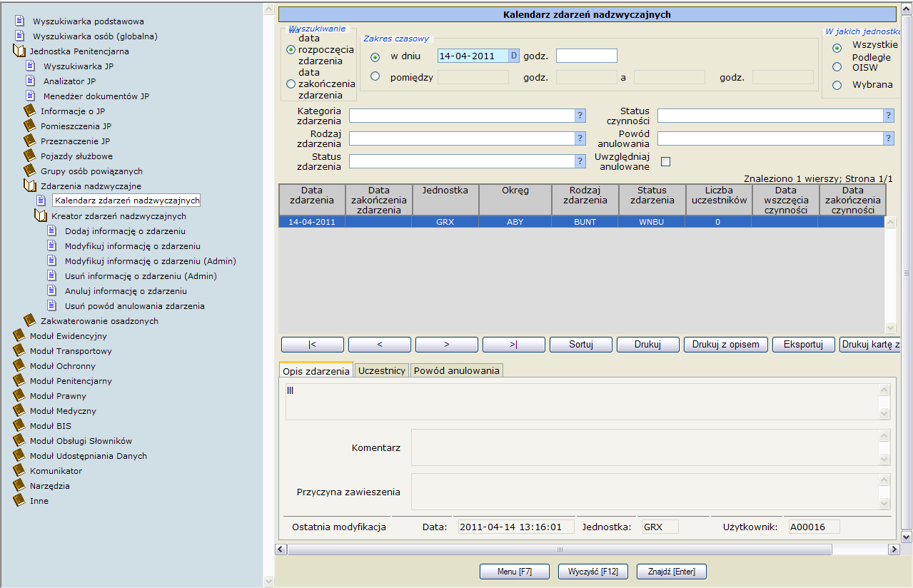Choose the 'pomiędzy' time range option

pos(375,76)
